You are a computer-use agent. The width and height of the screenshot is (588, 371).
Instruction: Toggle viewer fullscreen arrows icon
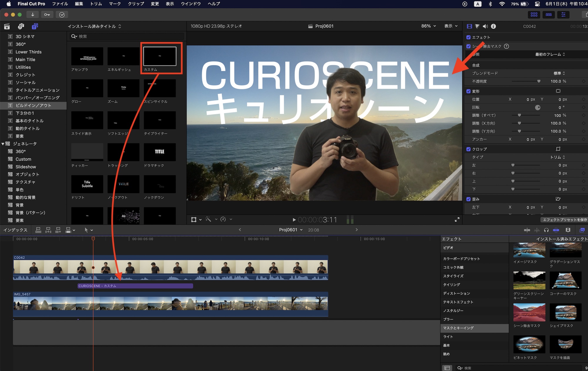tap(457, 220)
